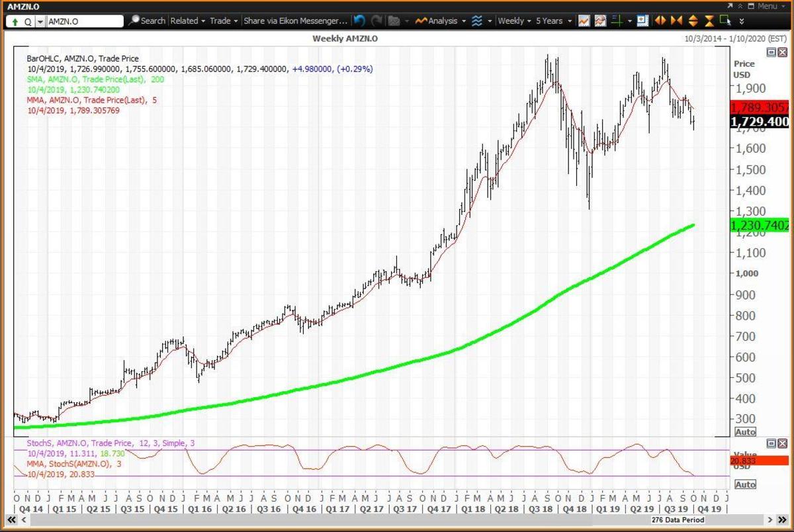Viewport: 794px width, 532px height.
Task: Open the Menu dropdown in title bar
Action: 771,6
